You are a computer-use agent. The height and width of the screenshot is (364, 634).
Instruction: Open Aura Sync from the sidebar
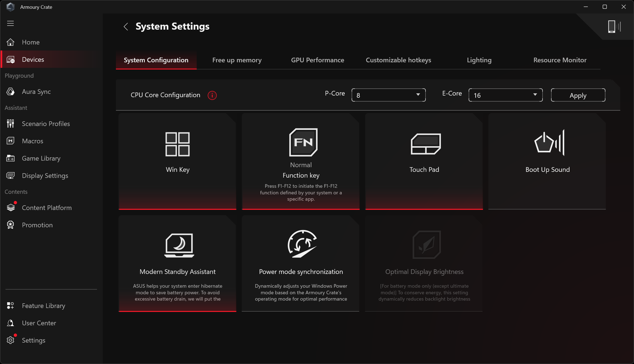click(36, 92)
